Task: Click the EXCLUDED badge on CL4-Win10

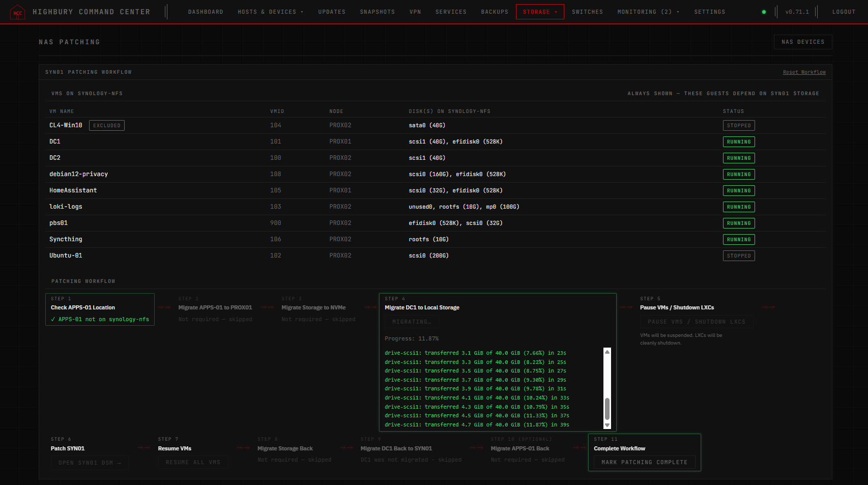Action: tap(107, 125)
